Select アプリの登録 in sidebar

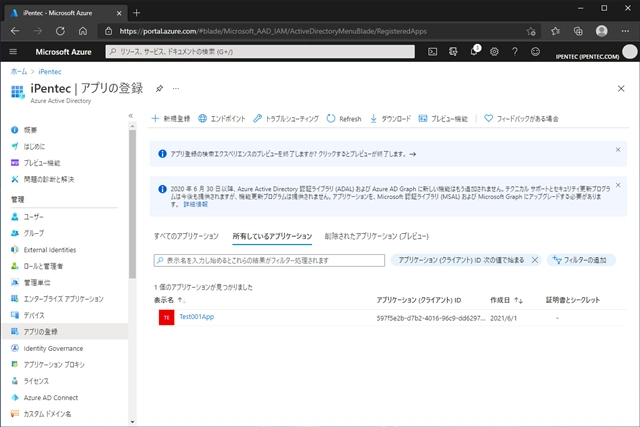(x=65, y=331)
